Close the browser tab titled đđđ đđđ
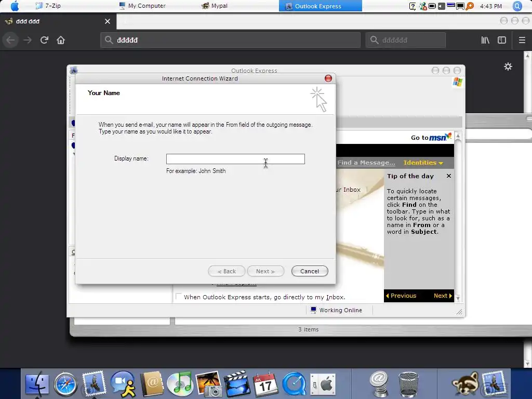Screen dimensions: 532x399 (108, 21)
